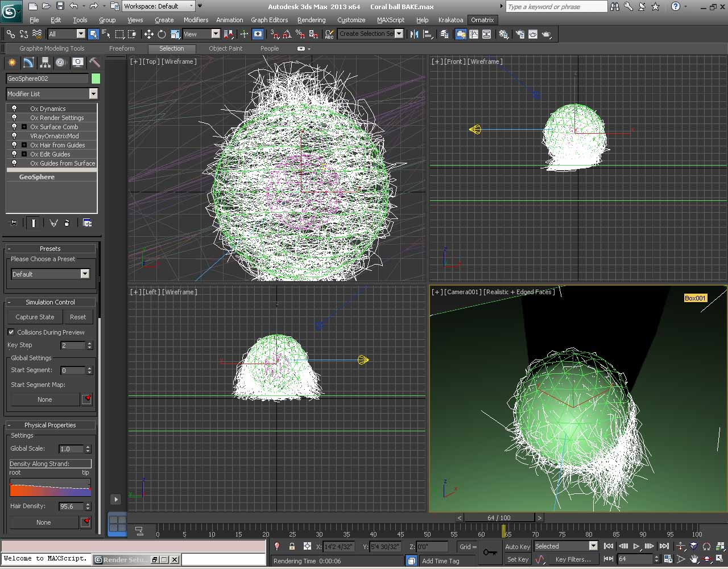This screenshot has width=728, height=569.
Task: Enable Auto Key mode
Action: click(517, 547)
